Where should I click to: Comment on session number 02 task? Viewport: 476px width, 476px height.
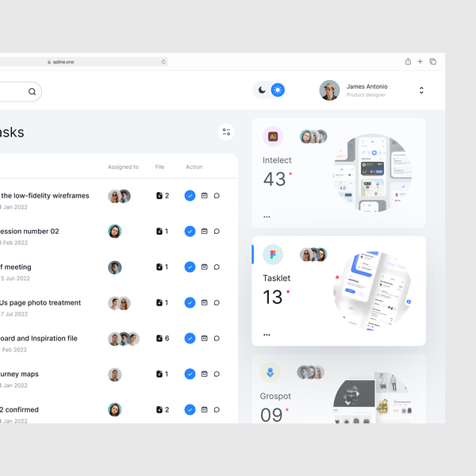(x=217, y=232)
